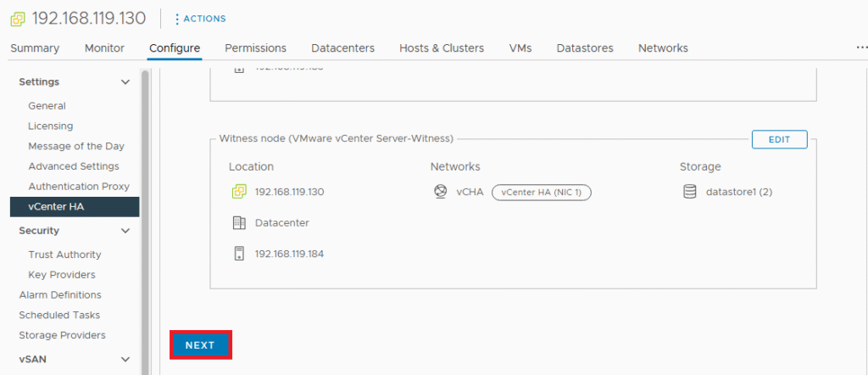The width and height of the screenshot is (868, 375).
Task: Click 192.168.119.130 under Location
Action: click(290, 193)
